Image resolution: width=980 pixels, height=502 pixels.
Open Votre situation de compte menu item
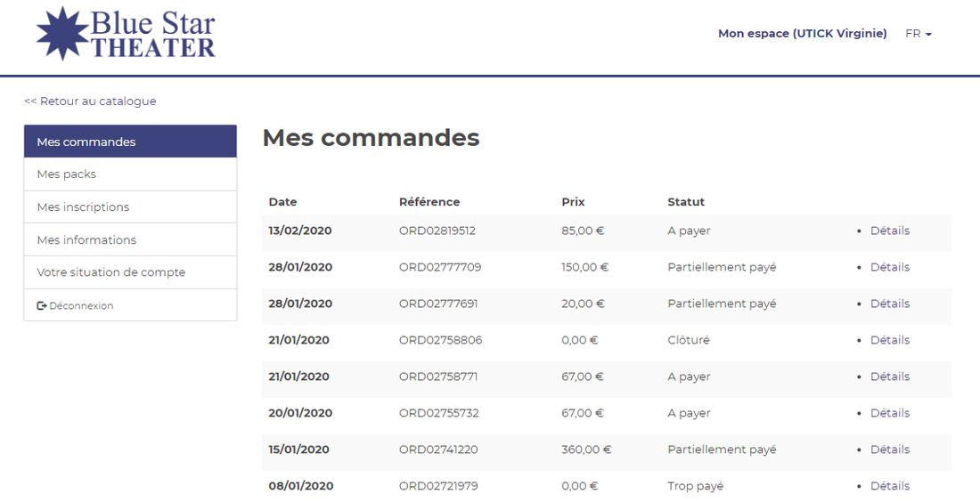(x=111, y=272)
